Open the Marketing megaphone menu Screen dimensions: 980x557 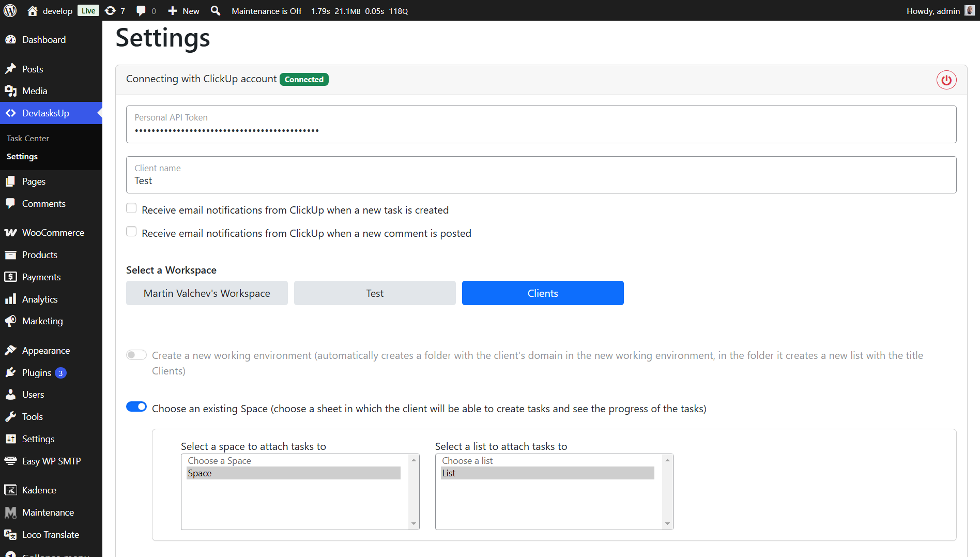(x=51, y=321)
